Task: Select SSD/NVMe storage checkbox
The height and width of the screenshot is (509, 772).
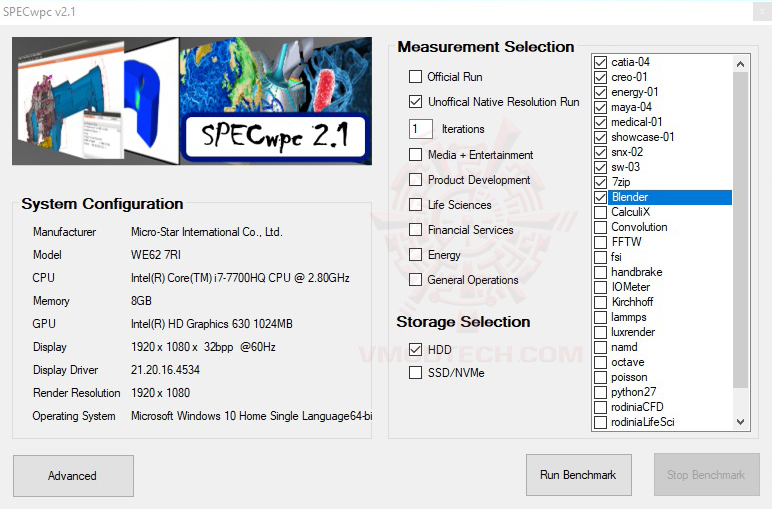Action: pyautogui.click(x=415, y=373)
